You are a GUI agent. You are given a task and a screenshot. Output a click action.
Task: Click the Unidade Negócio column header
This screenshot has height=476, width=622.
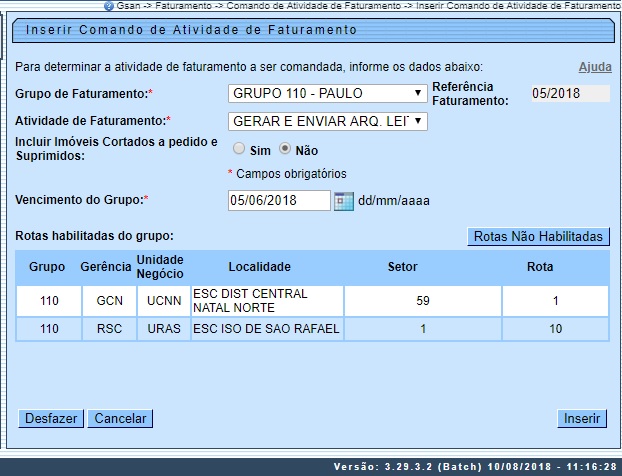coord(160,267)
